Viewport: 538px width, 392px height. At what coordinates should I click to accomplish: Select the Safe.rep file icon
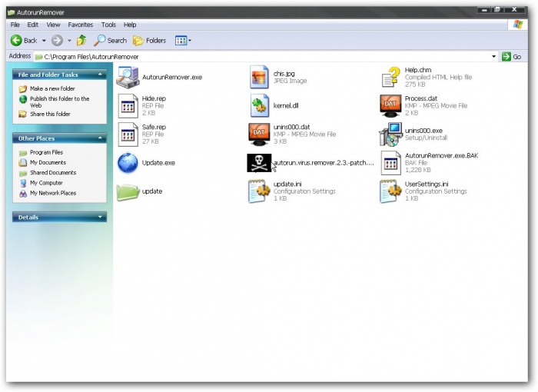coord(128,135)
